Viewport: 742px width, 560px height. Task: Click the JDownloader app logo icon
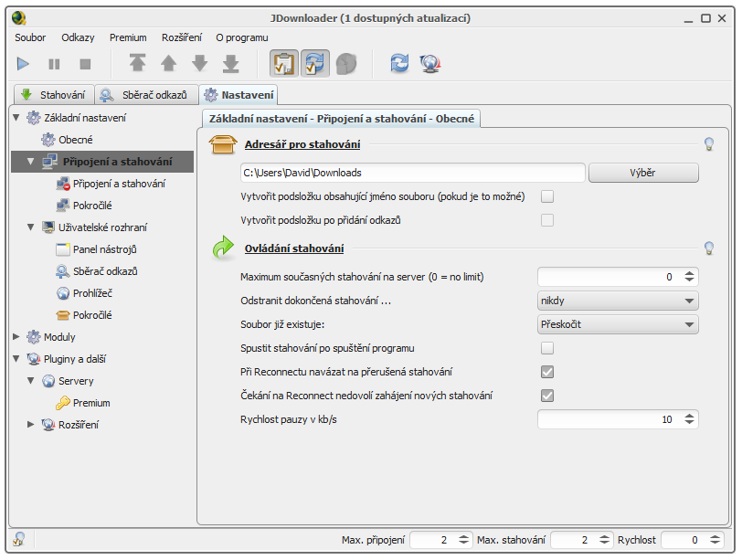click(19, 18)
